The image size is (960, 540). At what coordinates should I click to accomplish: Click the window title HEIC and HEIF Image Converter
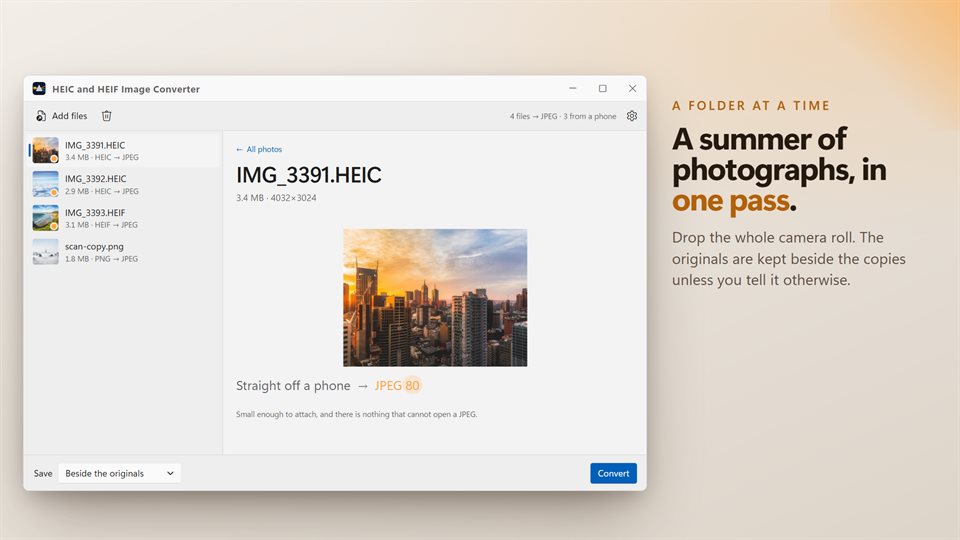click(x=126, y=89)
